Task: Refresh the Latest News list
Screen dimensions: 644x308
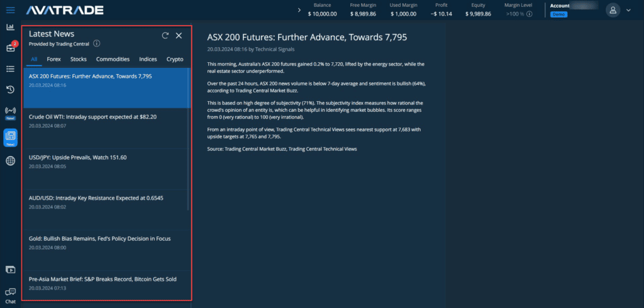Action: (165, 36)
